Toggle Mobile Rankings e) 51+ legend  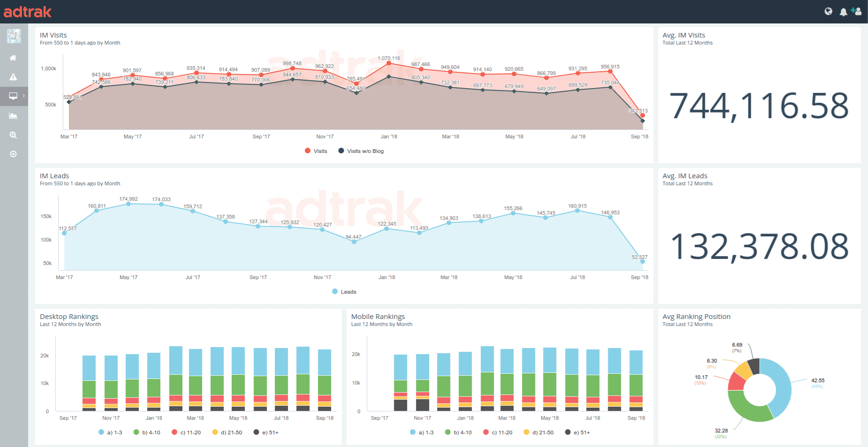(577, 432)
